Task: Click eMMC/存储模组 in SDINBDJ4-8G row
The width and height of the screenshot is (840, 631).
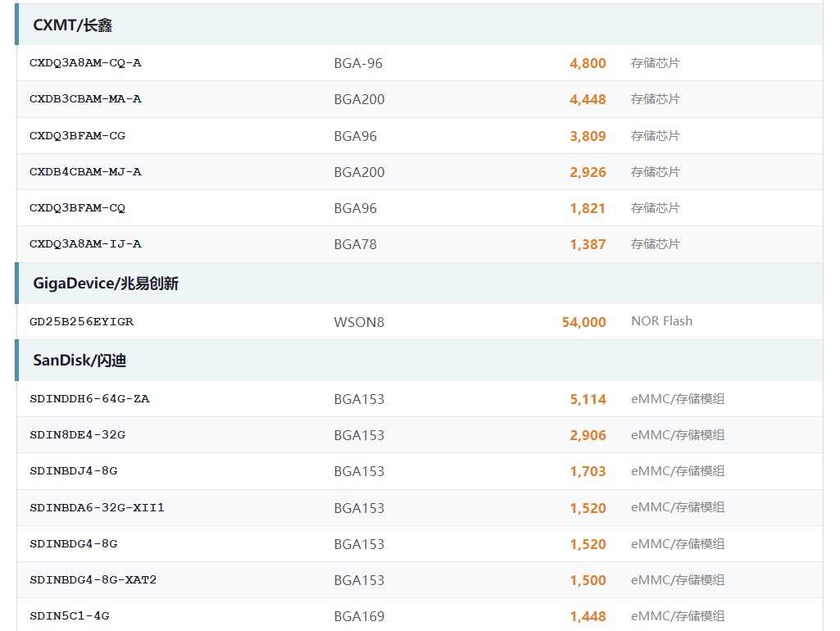Action: 678,471
